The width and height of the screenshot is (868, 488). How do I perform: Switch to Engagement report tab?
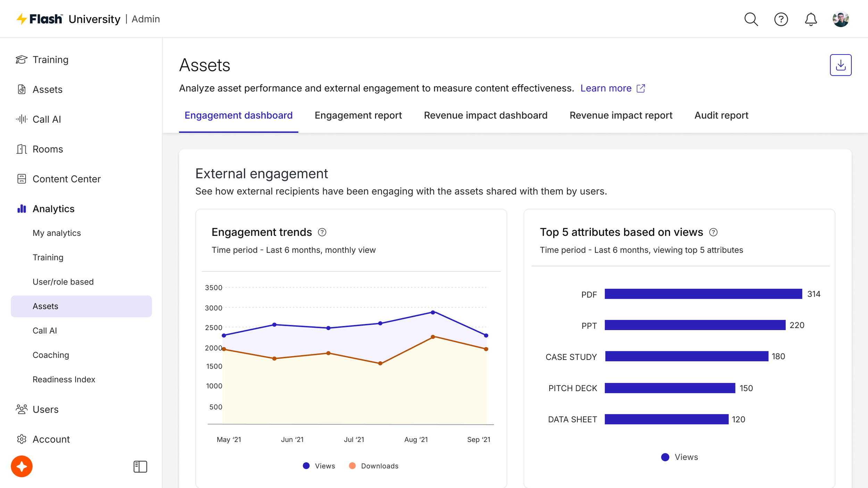358,115
